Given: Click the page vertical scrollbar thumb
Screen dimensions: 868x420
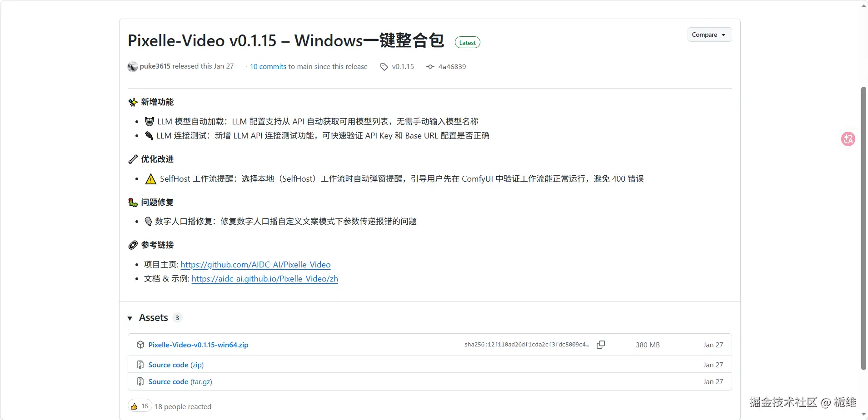Looking at the screenshot, I should click(x=863, y=228).
